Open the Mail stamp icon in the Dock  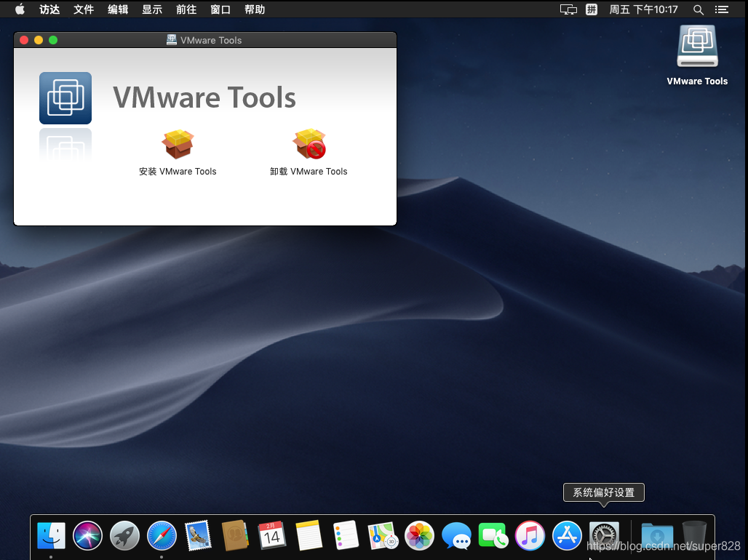(x=198, y=535)
